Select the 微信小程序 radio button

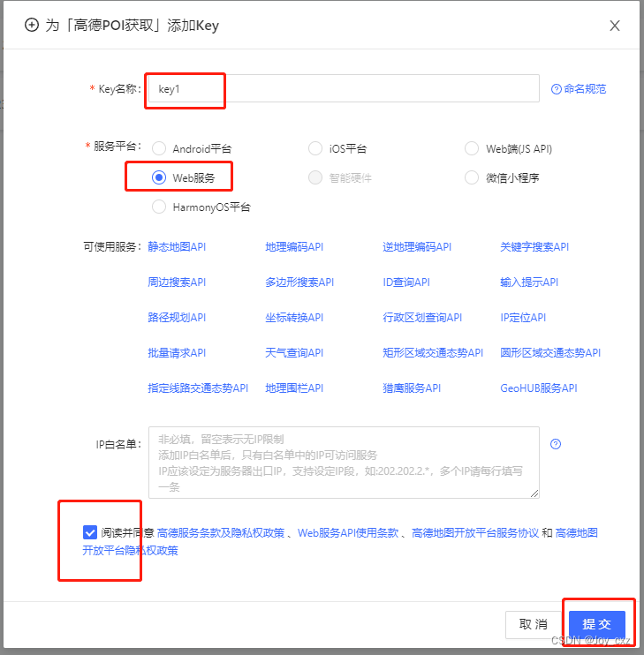(x=472, y=177)
